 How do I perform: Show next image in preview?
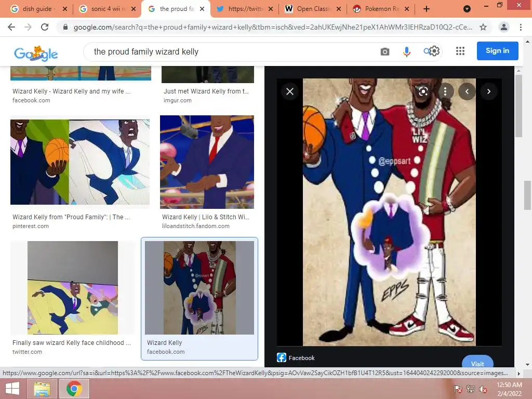(x=488, y=91)
